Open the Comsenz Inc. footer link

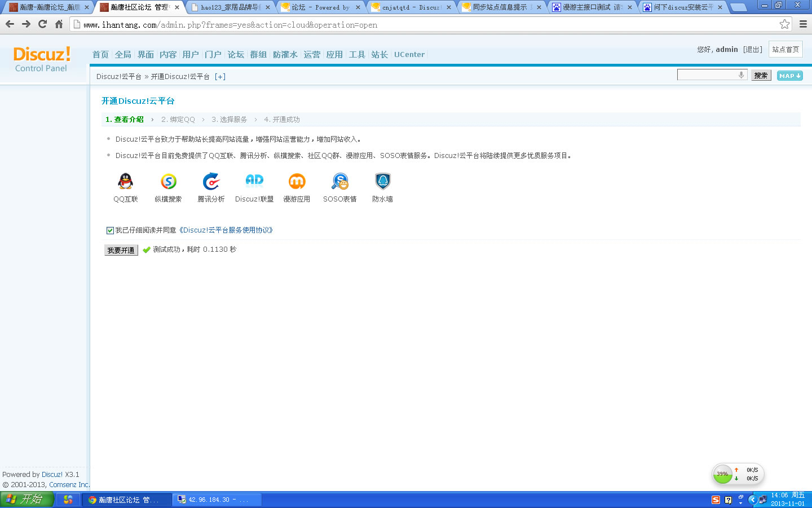pyautogui.click(x=69, y=485)
